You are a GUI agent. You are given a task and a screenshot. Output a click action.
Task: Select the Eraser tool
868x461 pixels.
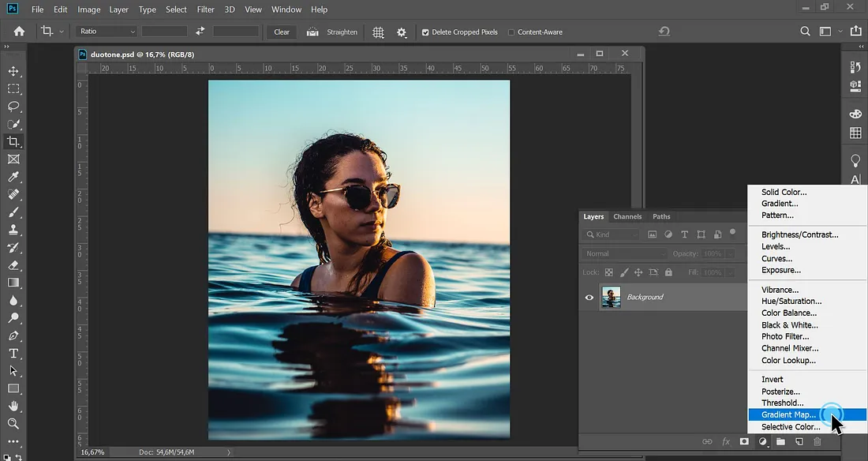[x=13, y=265]
